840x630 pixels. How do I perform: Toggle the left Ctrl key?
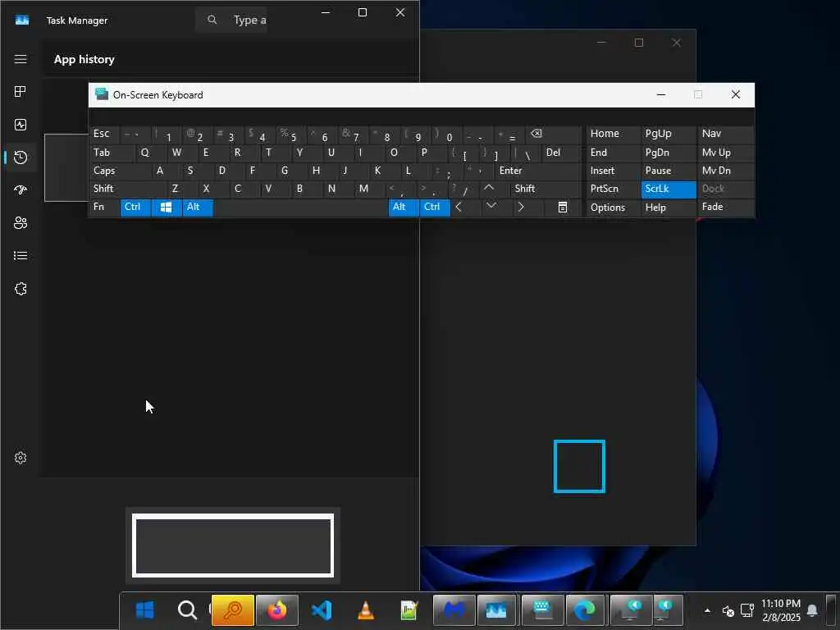(x=135, y=208)
